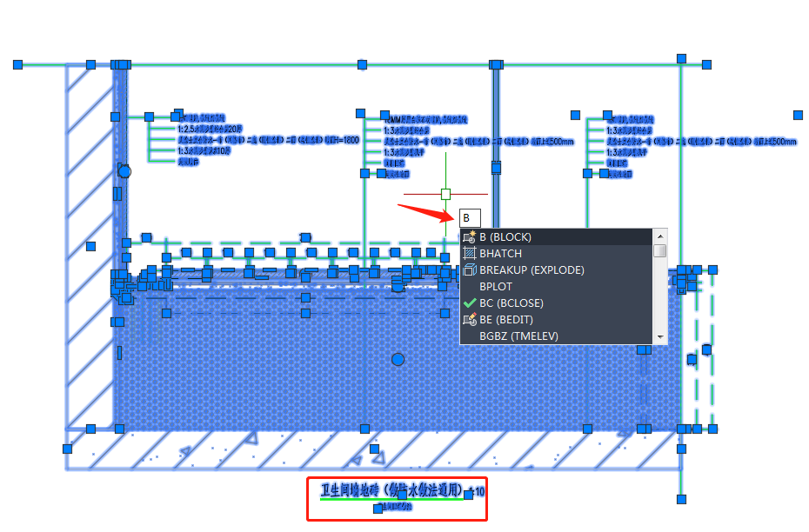Choose the BHATCH command suggestion
This screenshot has width=809, height=532.
pyautogui.click(x=556, y=254)
